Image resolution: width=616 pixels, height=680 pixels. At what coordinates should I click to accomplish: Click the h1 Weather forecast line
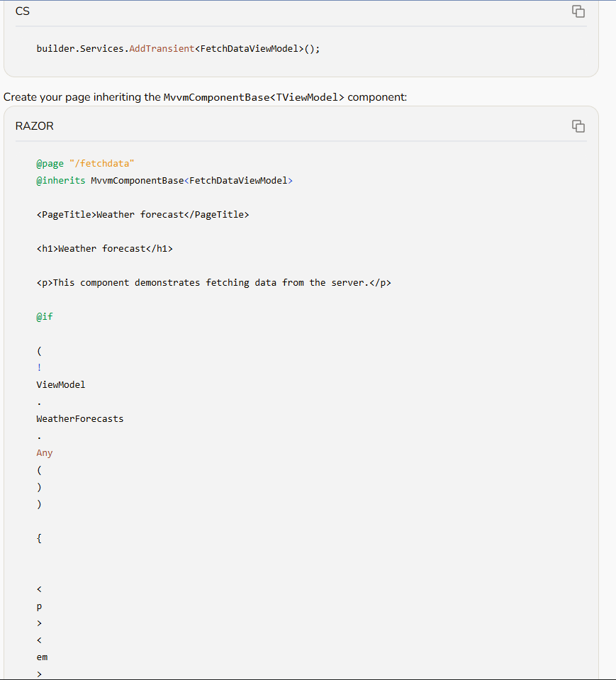[x=104, y=248]
